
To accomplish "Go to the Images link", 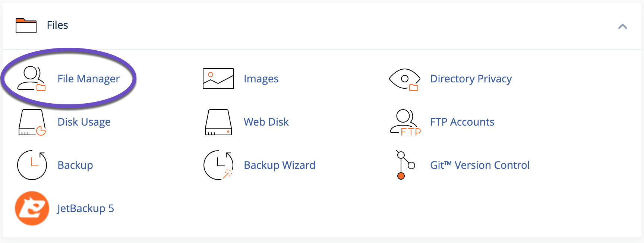I will [261, 79].
